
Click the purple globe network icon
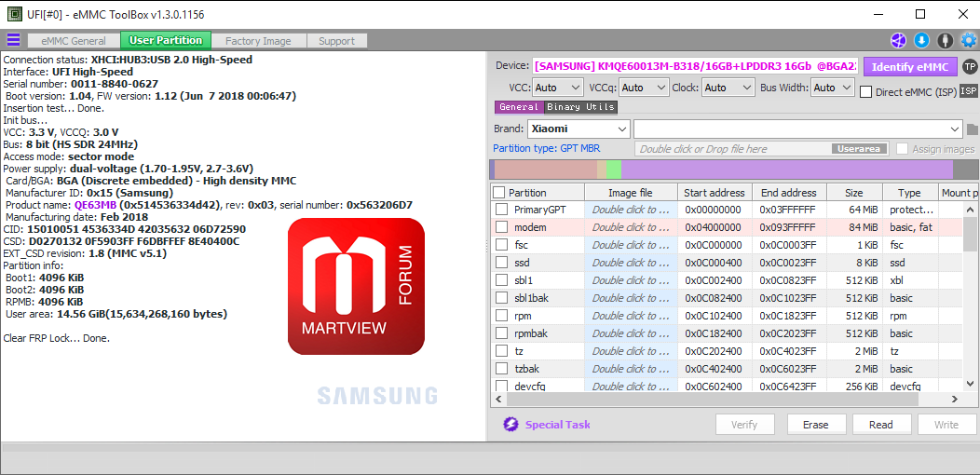pyautogui.click(x=898, y=41)
